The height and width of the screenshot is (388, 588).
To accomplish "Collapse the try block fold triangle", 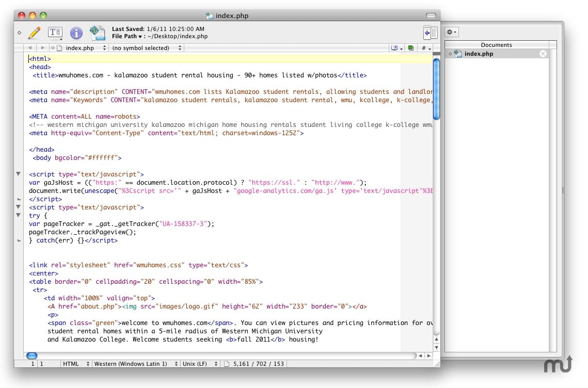I will 18,215.
